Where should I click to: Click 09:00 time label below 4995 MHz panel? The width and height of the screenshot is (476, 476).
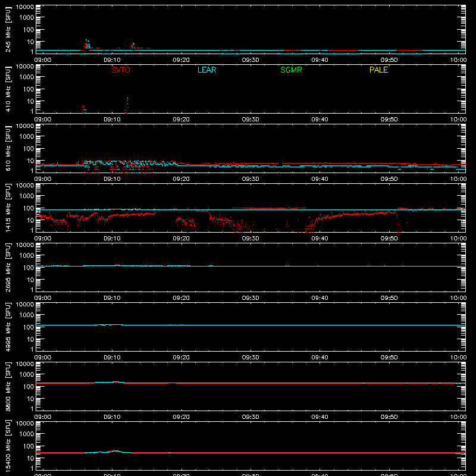point(43,358)
